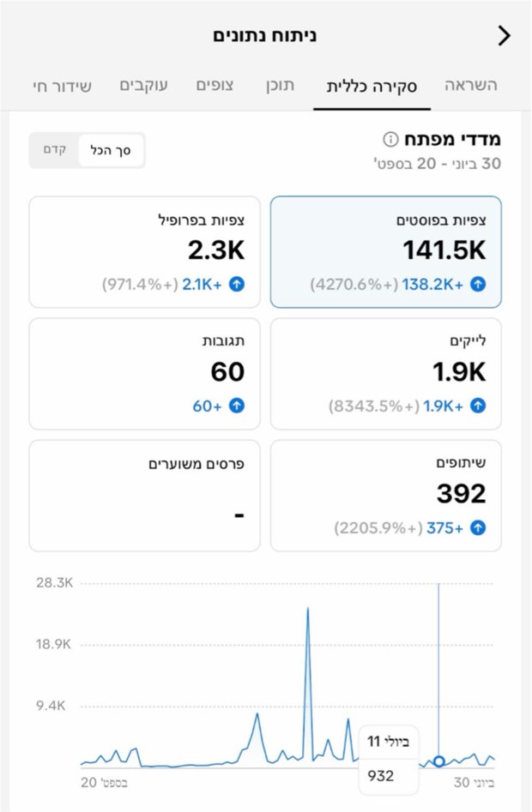Select the לייקים metric card
Screen dimensions: 532x812
pos(386,374)
